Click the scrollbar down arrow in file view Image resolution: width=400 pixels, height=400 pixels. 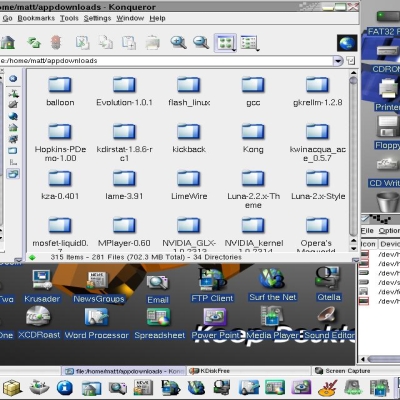click(353, 248)
